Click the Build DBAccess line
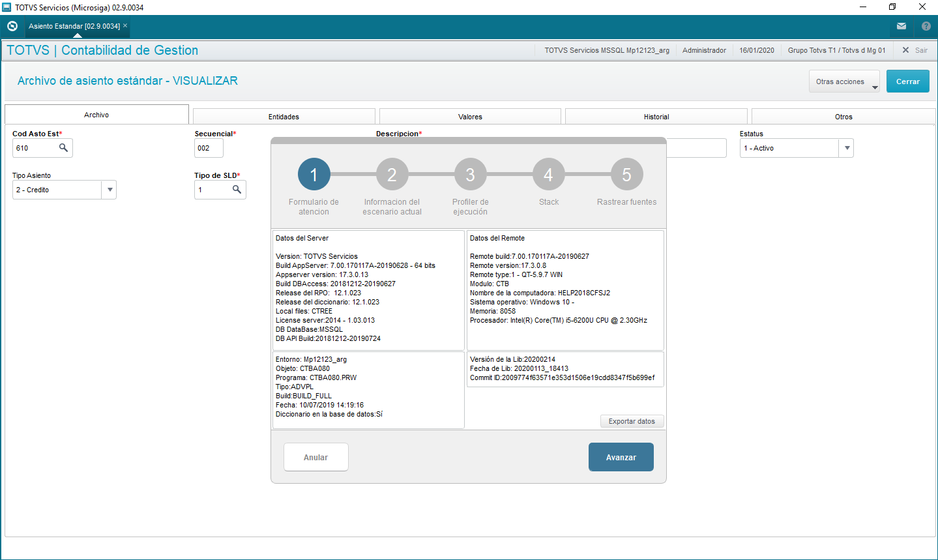Image resolution: width=938 pixels, height=560 pixels. [x=336, y=284]
